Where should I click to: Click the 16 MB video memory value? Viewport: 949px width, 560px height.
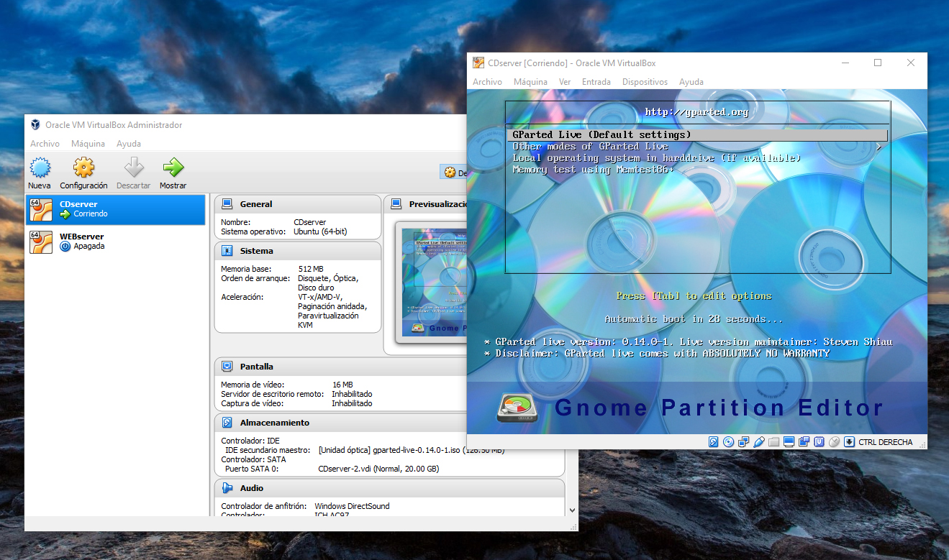(x=342, y=385)
